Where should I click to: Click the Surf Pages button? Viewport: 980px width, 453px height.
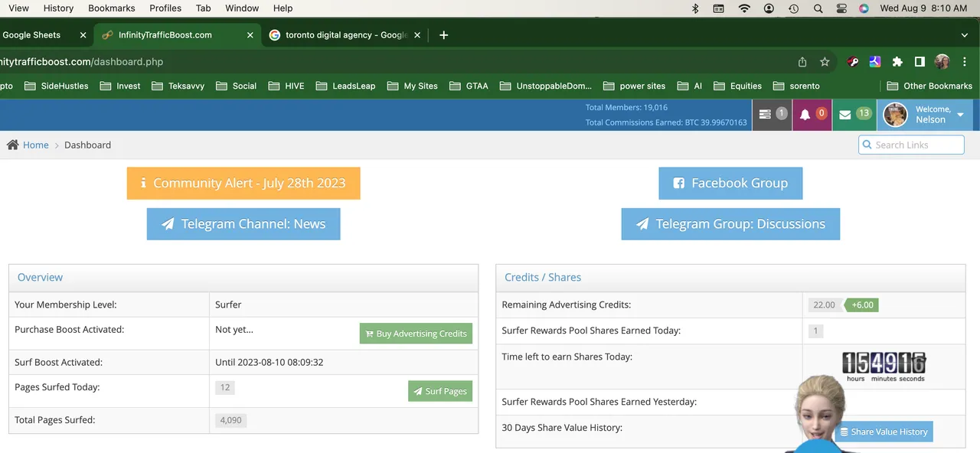pos(440,391)
